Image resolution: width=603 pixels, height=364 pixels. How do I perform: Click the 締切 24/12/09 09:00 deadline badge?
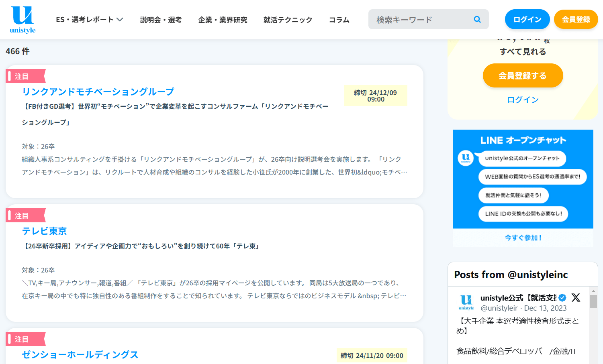pos(376,96)
